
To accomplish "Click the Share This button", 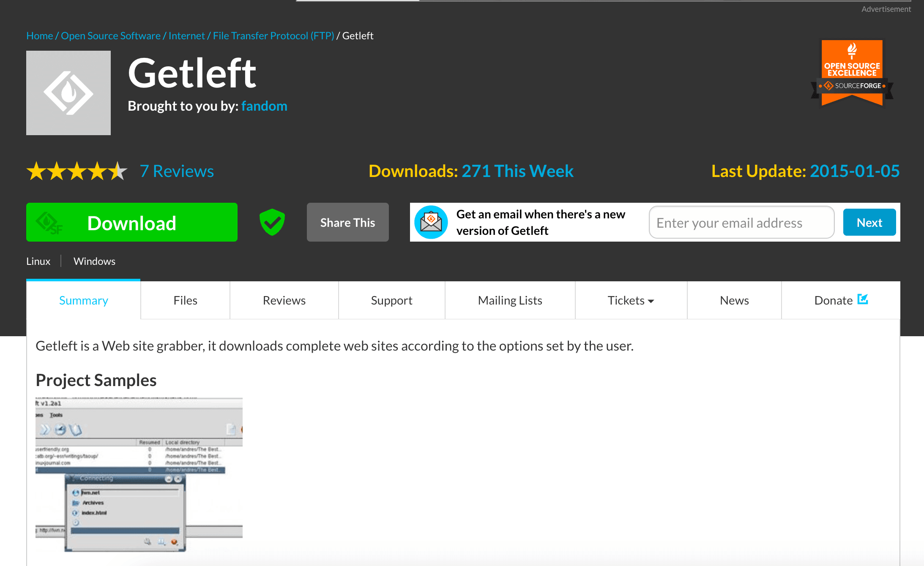I will pyautogui.click(x=348, y=222).
